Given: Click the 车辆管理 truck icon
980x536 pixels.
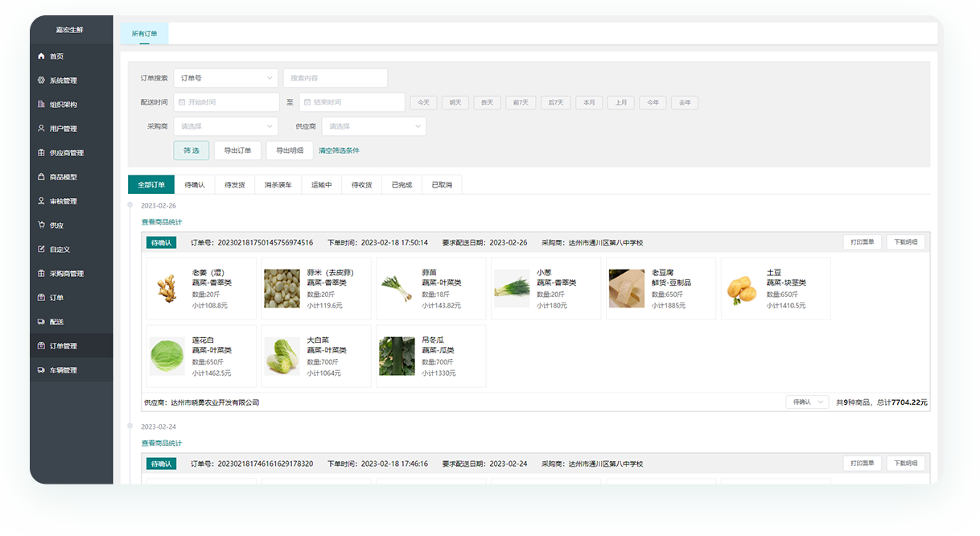Looking at the screenshot, I should 41,370.
